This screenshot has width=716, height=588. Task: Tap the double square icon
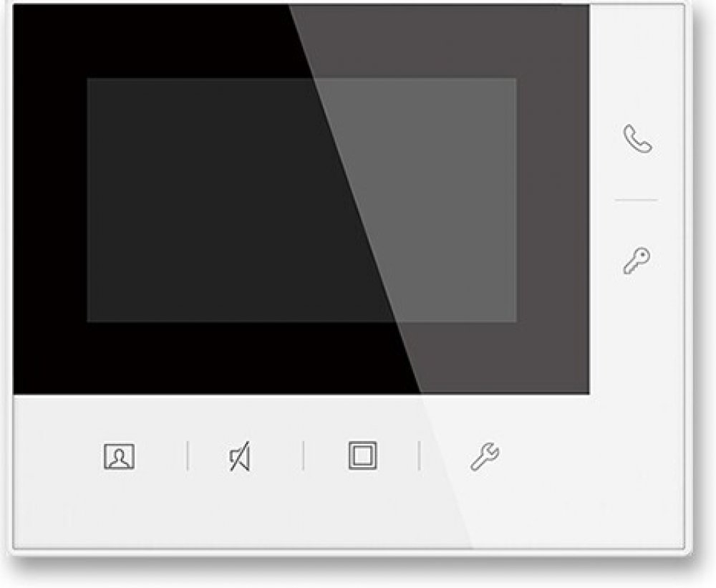pyautogui.click(x=363, y=455)
